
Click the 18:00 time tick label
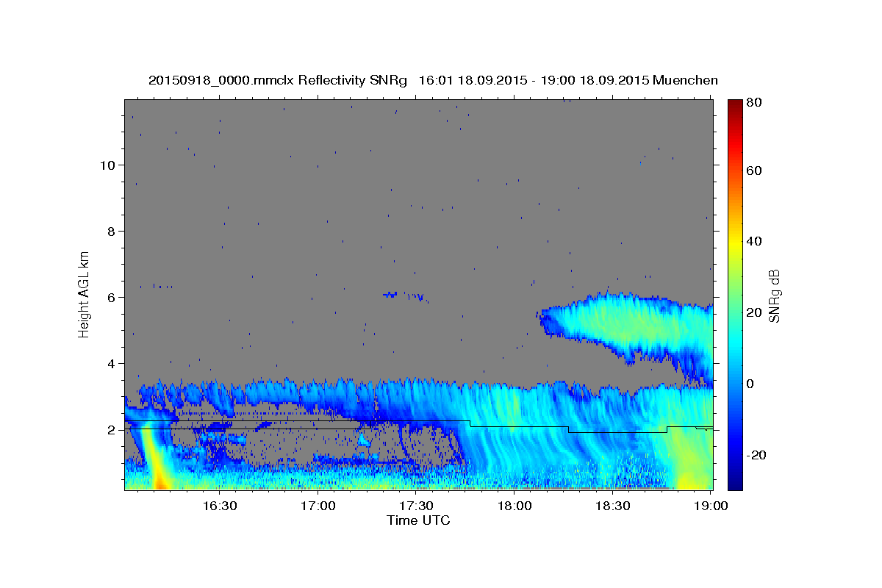pos(514,506)
